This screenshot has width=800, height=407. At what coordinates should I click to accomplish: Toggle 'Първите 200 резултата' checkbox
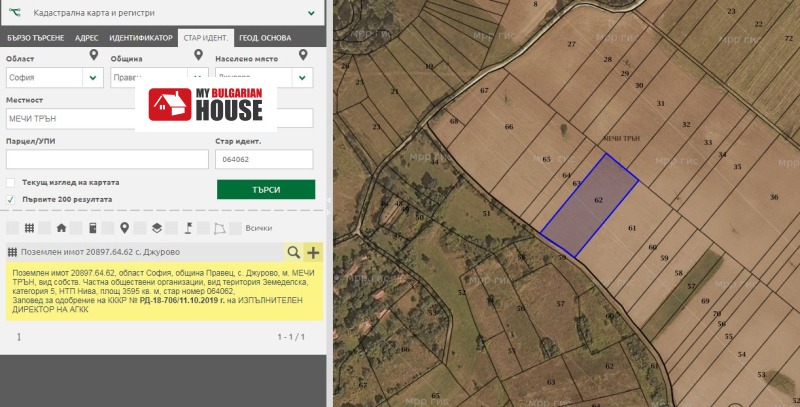[x=11, y=199]
